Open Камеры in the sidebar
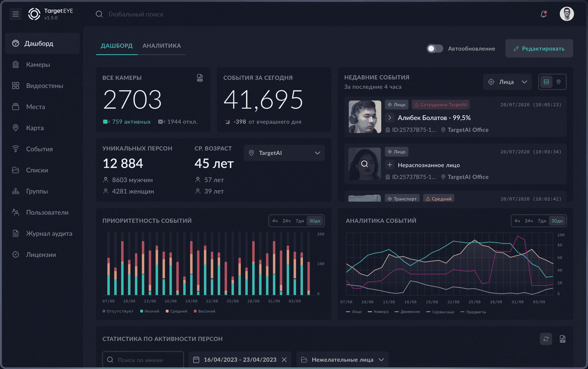This screenshot has height=369, width=588. click(38, 65)
